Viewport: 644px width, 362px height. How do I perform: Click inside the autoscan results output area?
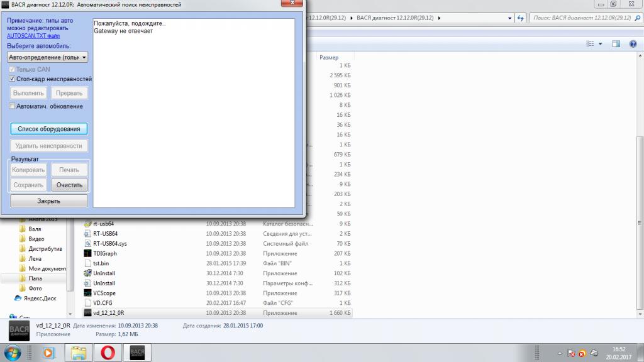[194, 113]
